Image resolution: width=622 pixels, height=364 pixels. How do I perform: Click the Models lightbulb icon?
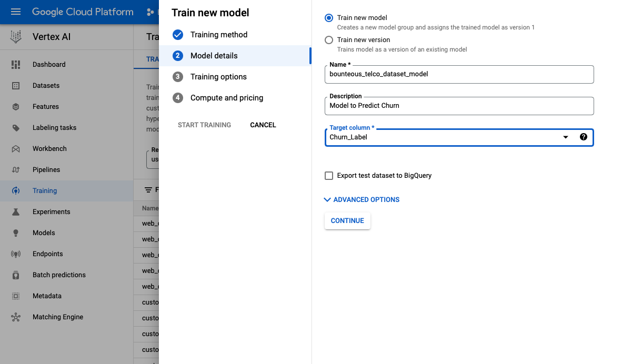click(16, 232)
